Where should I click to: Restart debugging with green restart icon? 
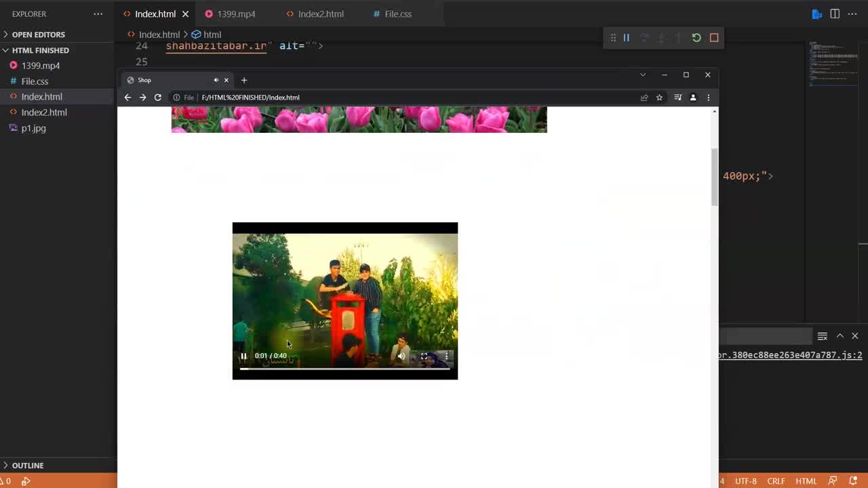tap(696, 38)
